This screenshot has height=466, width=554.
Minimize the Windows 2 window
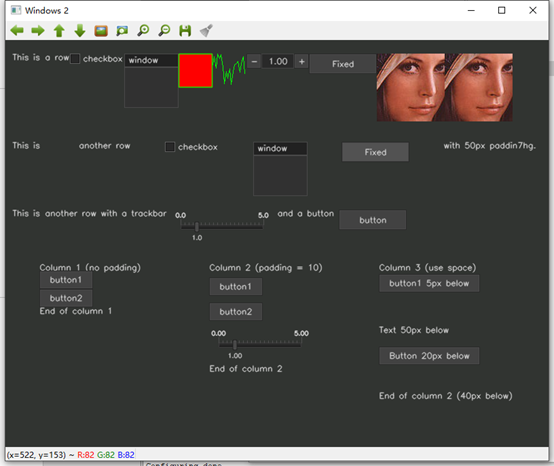click(471, 11)
